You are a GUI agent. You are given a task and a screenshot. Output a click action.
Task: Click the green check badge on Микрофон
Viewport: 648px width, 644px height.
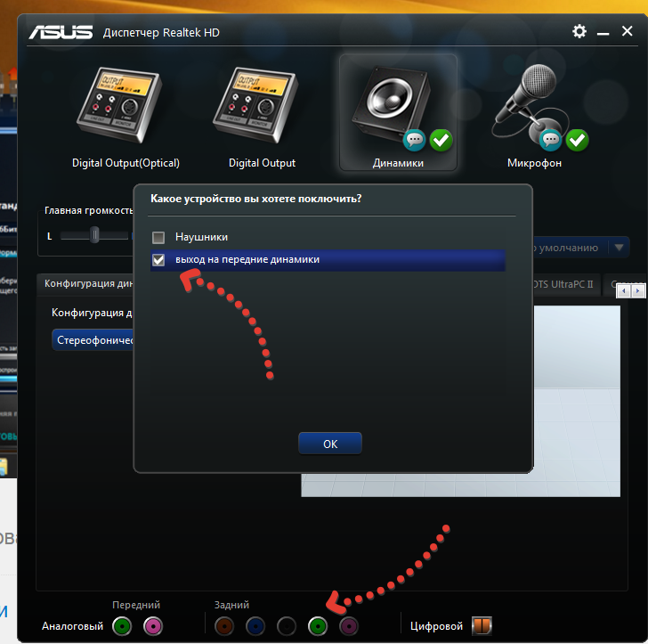pos(577,141)
